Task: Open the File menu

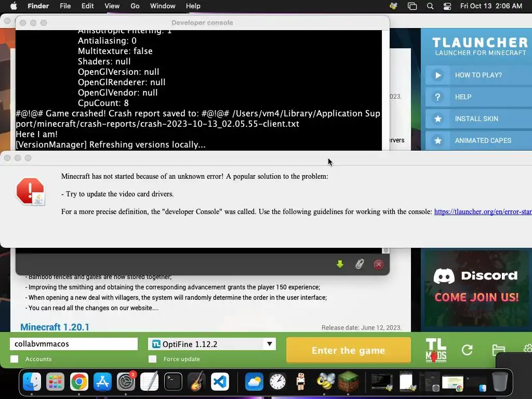Action: pyautogui.click(x=65, y=6)
